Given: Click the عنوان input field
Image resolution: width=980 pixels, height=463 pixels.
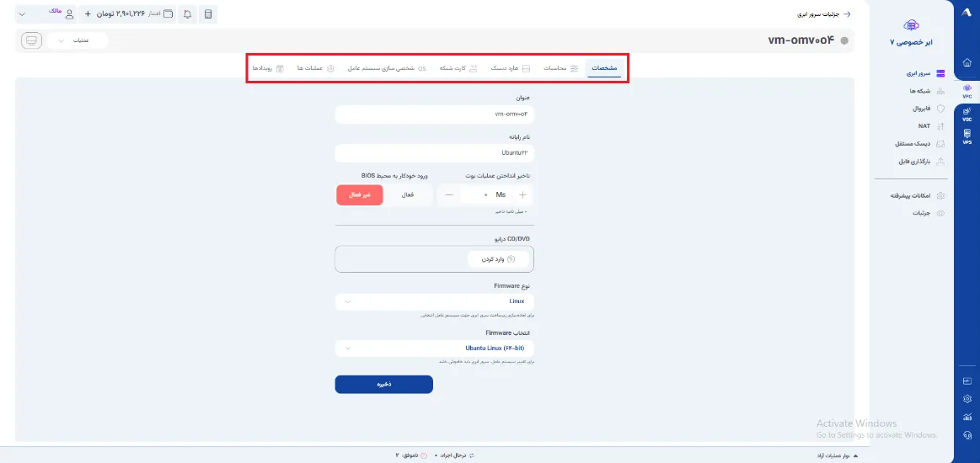Looking at the screenshot, I should tap(434, 114).
